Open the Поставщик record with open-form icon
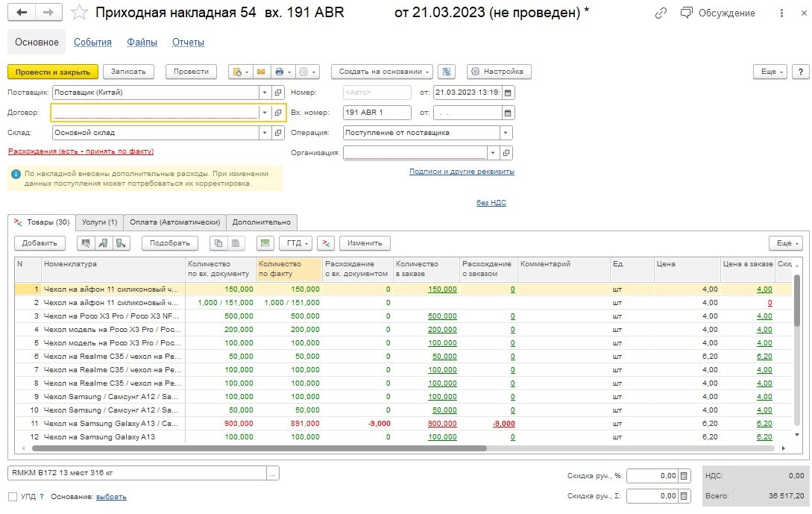Image resolution: width=812 pixels, height=514 pixels. pos(278,93)
